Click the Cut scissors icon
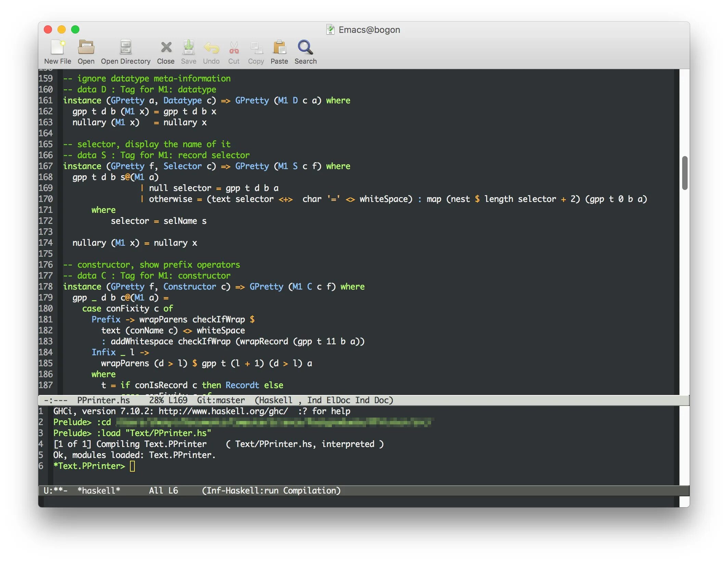The image size is (728, 562). (234, 48)
